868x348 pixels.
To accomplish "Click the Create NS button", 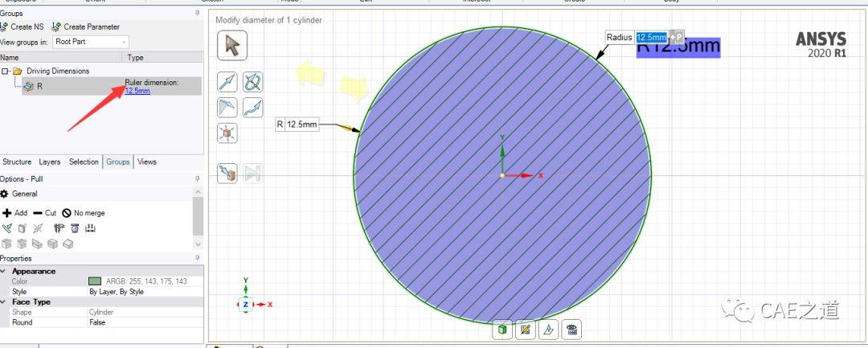I will (x=23, y=27).
